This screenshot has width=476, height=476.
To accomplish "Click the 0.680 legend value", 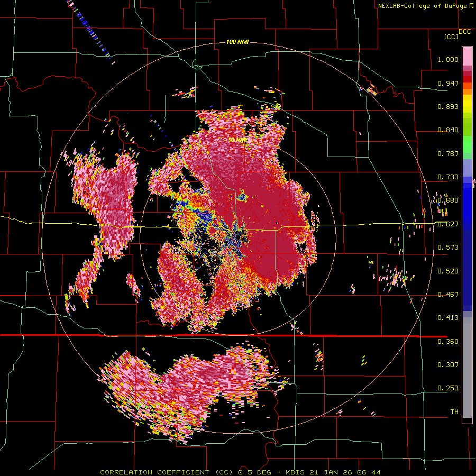I will point(448,200).
